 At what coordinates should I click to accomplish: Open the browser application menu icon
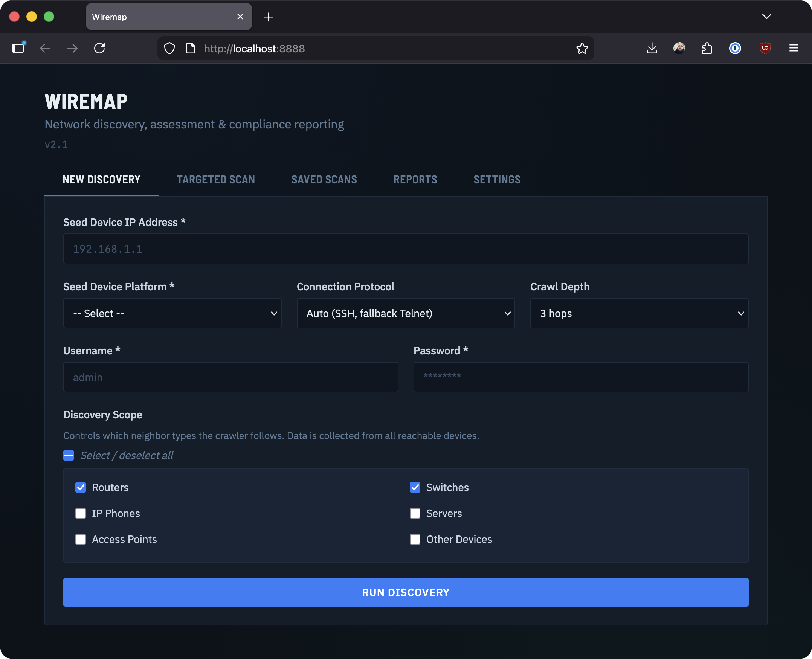(794, 48)
